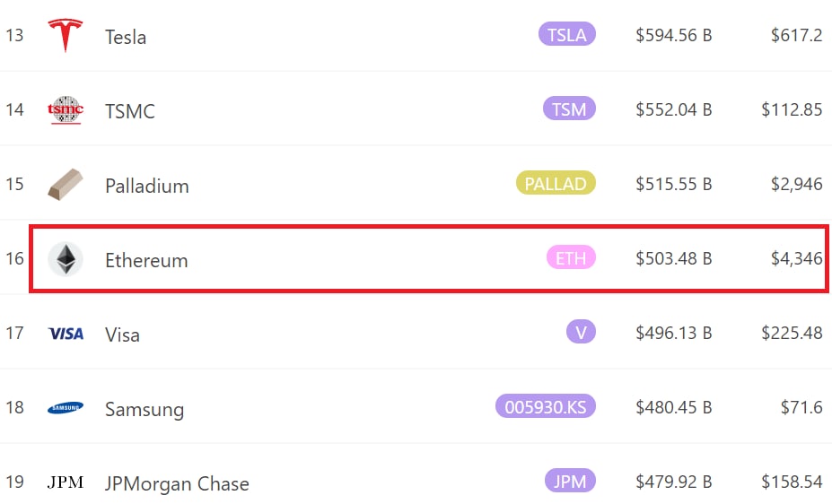Screen dimensions: 832x504
Task: Click the Palladium name link
Action: click(147, 186)
